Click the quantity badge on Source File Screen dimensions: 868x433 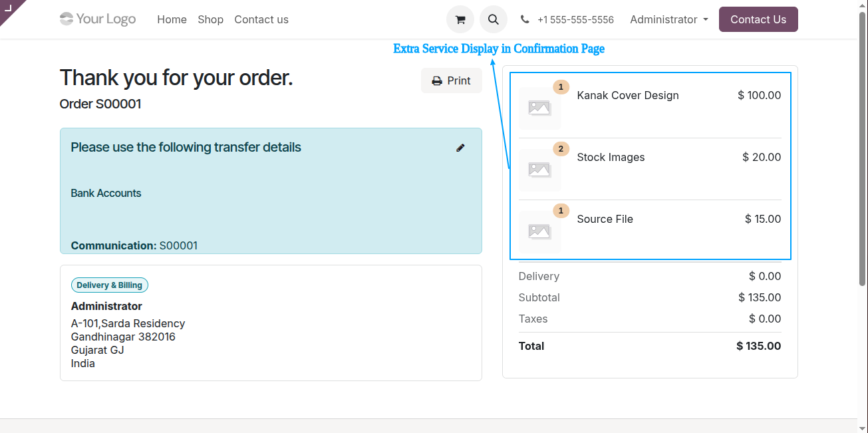(561, 211)
